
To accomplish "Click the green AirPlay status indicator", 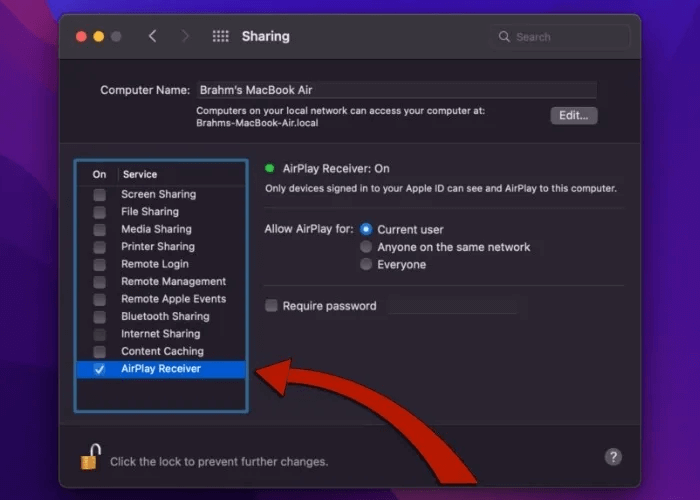I will (269, 168).
